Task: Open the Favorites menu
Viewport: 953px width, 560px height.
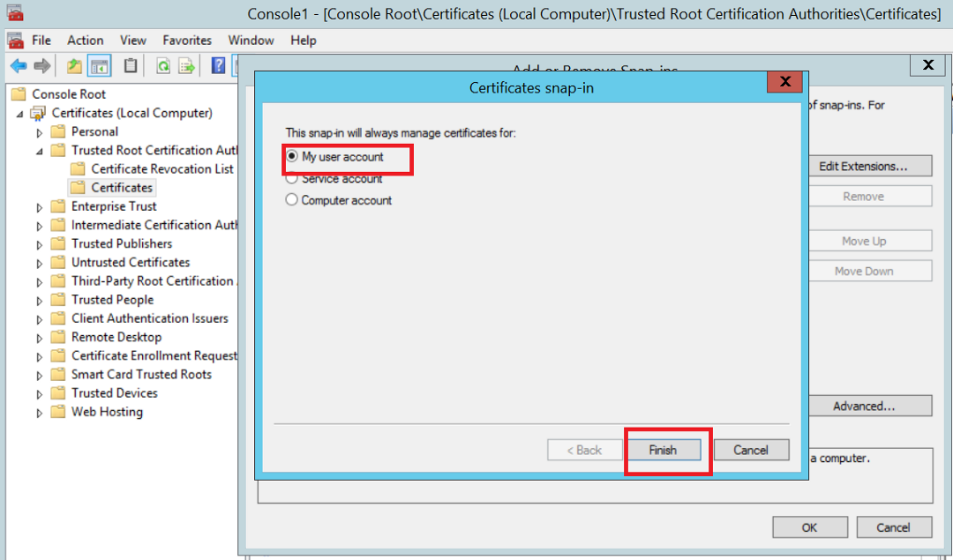Action: 187,40
